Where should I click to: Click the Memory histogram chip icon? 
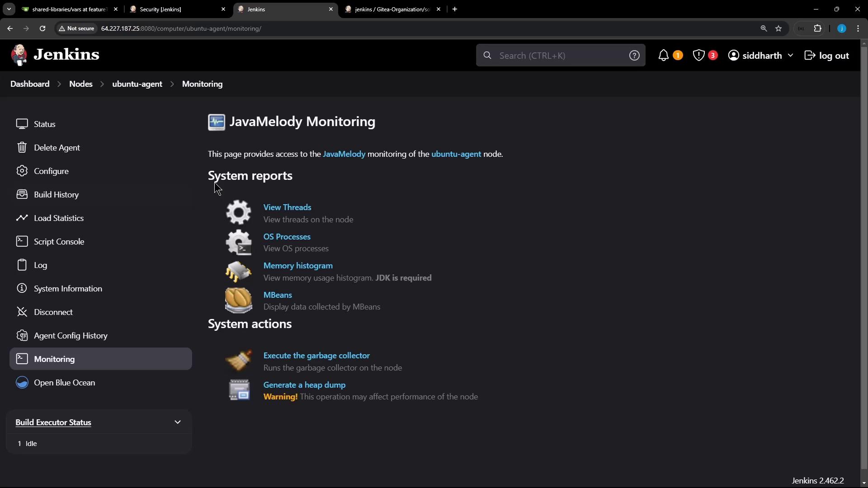pos(238,272)
